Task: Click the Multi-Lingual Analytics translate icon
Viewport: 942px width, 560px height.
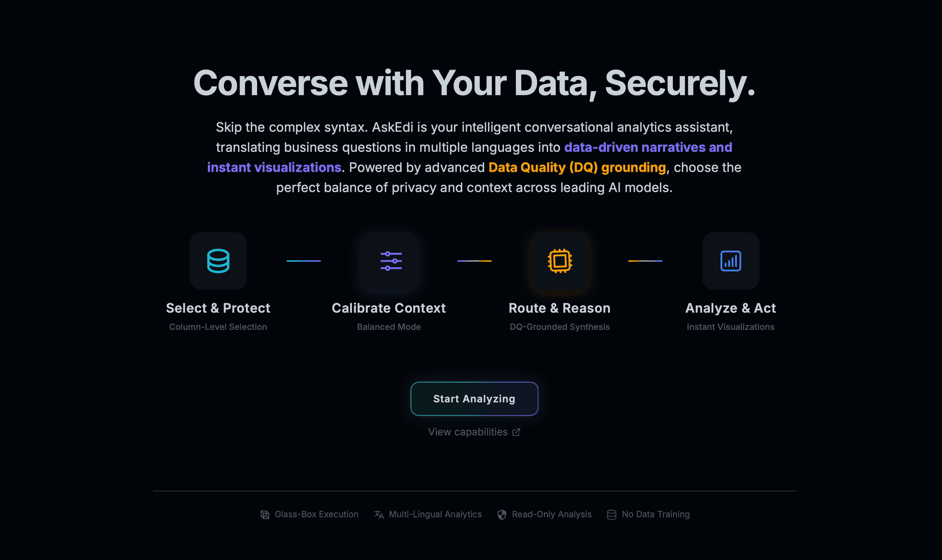Action: pyautogui.click(x=379, y=514)
